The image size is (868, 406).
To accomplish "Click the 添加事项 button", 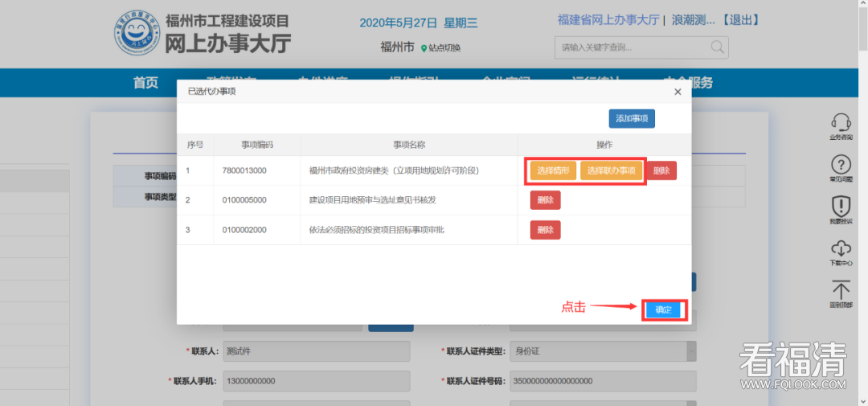I will point(632,119).
